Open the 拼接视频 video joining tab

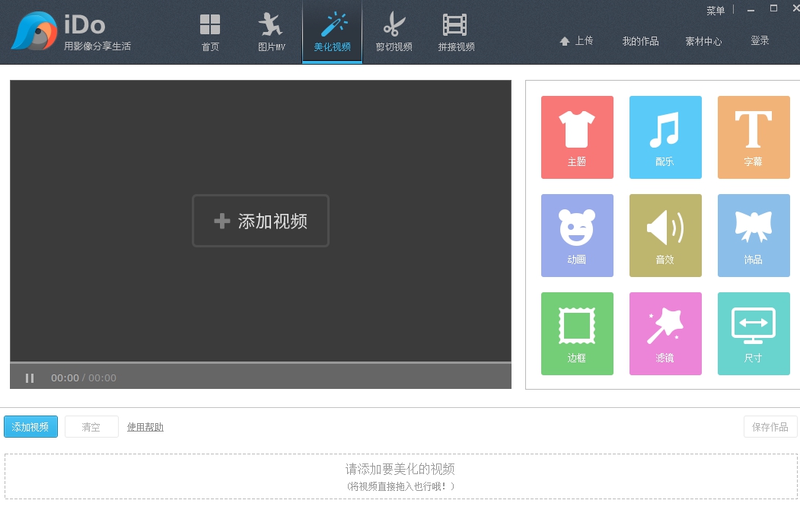[x=454, y=32]
